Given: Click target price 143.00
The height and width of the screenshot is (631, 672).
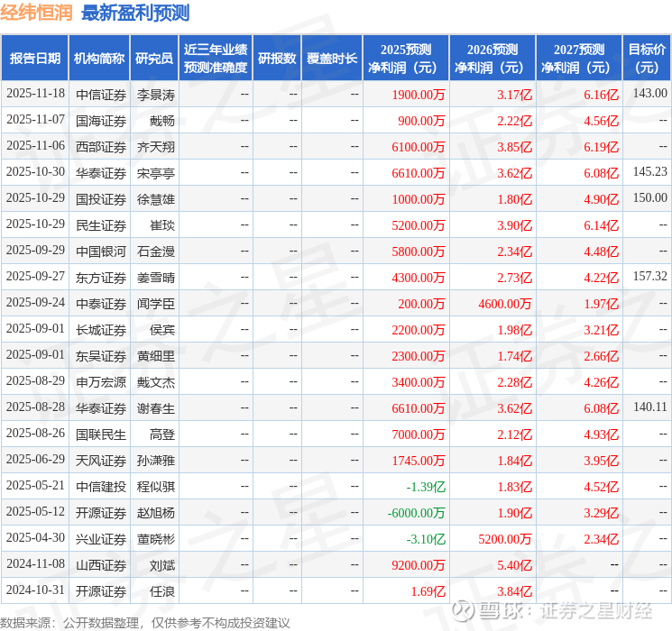Looking at the screenshot, I should 650,93.
